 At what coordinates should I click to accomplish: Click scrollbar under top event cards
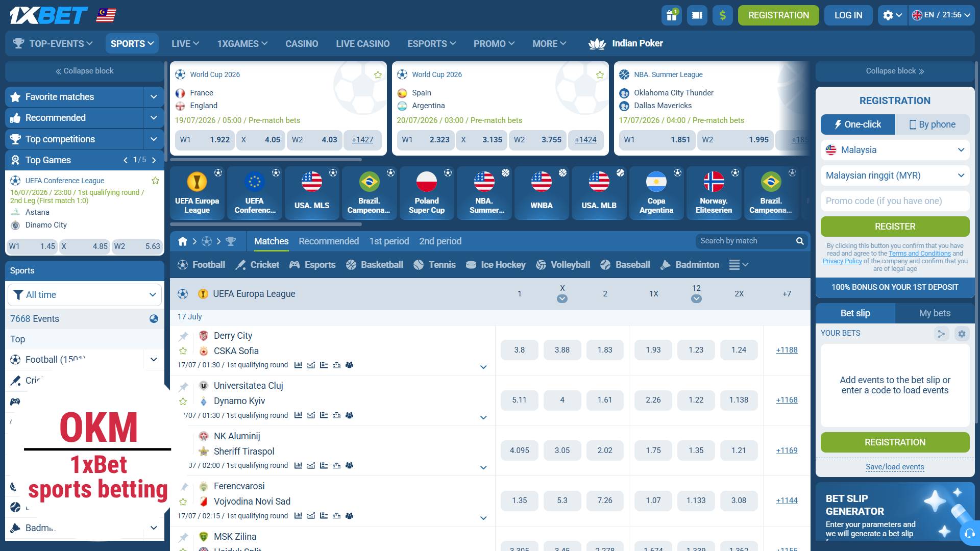coord(266,160)
